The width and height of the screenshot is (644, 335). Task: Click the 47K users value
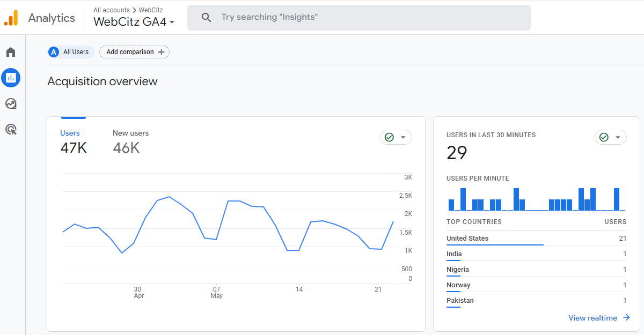pyautogui.click(x=74, y=148)
